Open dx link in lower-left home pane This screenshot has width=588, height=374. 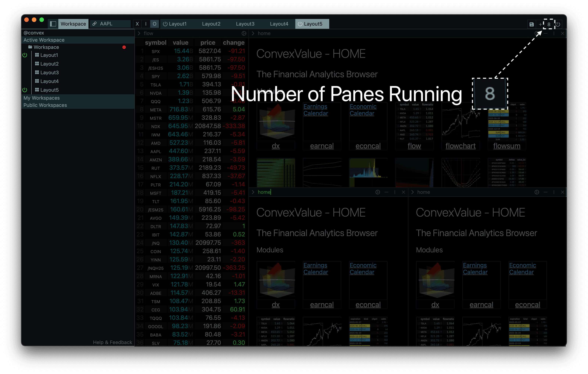click(276, 305)
